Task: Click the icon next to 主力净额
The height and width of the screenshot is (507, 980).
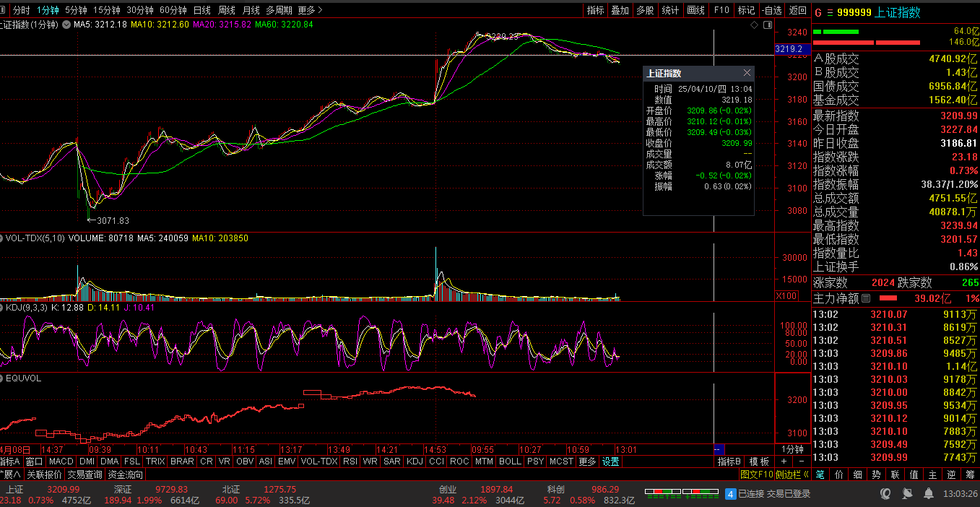Action: point(865,298)
